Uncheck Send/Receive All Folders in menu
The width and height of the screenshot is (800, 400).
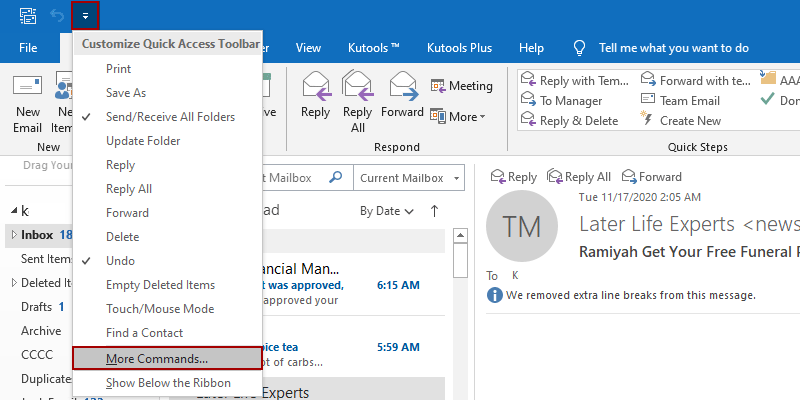tap(167, 116)
